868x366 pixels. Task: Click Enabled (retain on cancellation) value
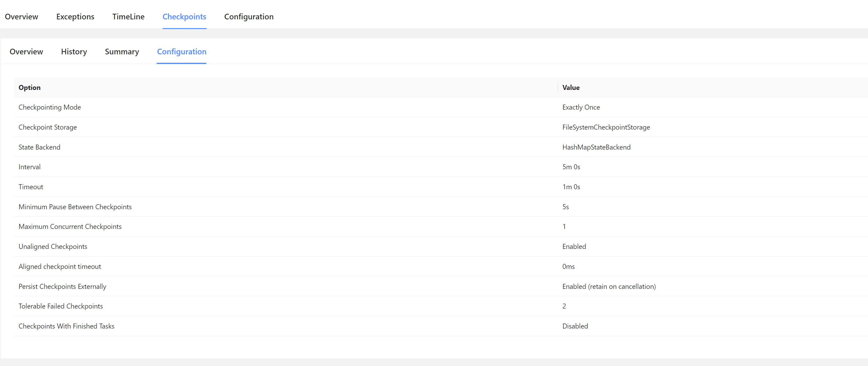(609, 286)
